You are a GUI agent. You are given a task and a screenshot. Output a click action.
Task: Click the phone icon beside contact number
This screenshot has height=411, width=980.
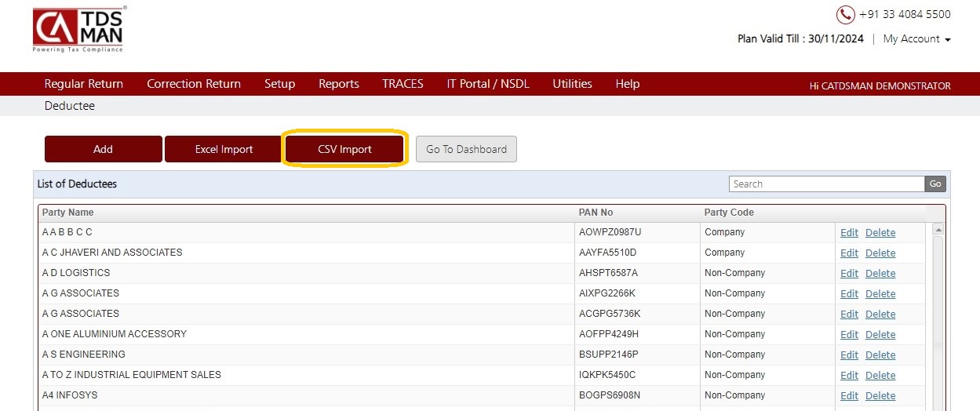coord(845,15)
